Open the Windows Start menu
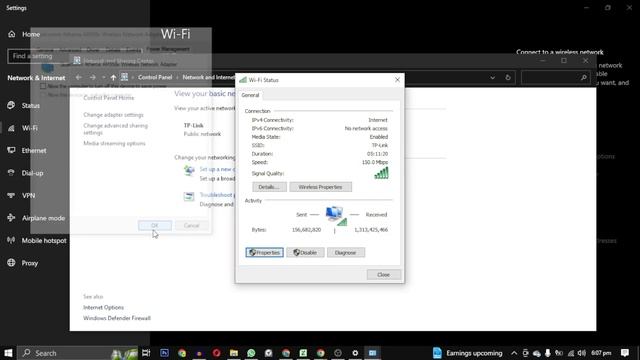Image resolution: width=640 pixels, height=360 pixels. [8, 353]
